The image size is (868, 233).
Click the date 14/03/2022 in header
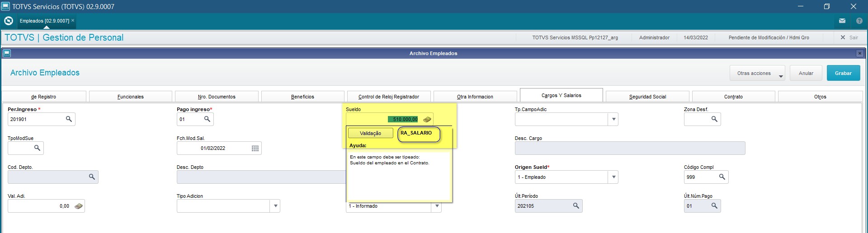click(x=696, y=37)
